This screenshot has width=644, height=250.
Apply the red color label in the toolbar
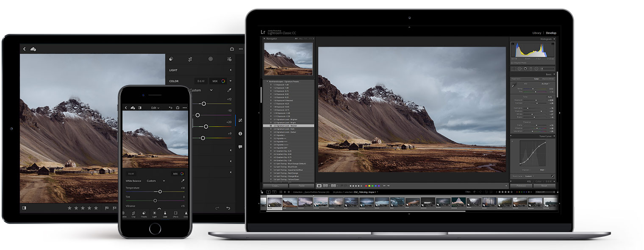point(366,186)
